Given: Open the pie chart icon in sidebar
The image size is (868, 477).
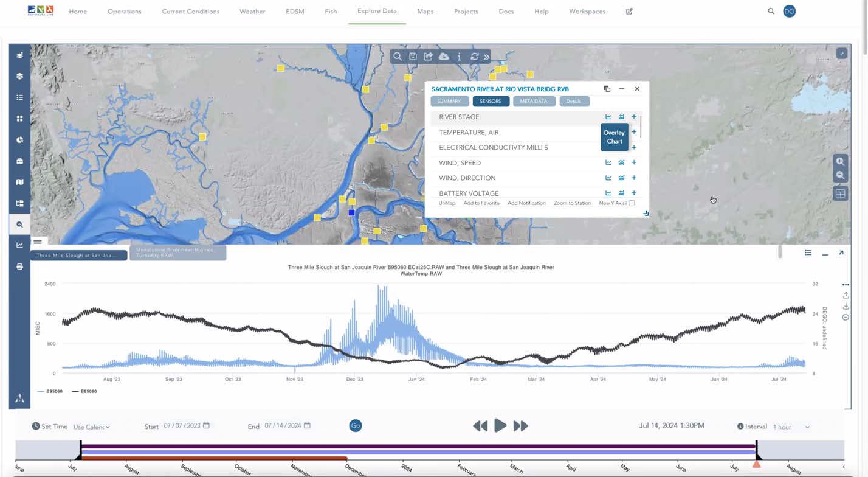Looking at the screenshot, I should click(19, 140).
